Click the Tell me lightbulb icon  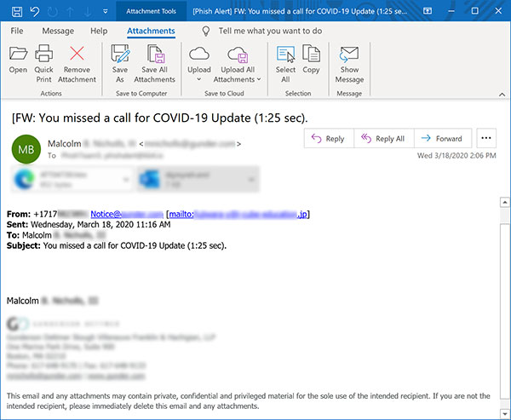point(206,32)
